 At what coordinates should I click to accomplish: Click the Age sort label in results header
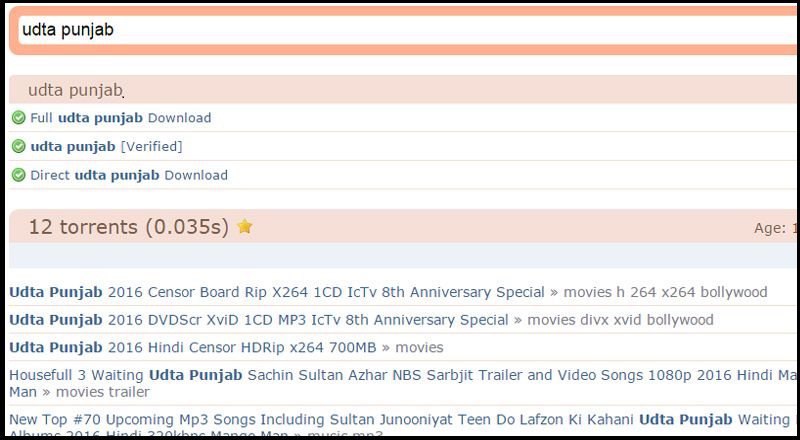point(770,228)
